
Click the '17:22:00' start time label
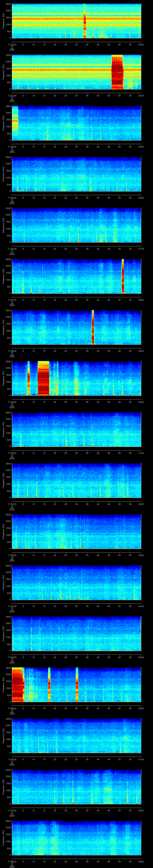[x=12, y=44]
